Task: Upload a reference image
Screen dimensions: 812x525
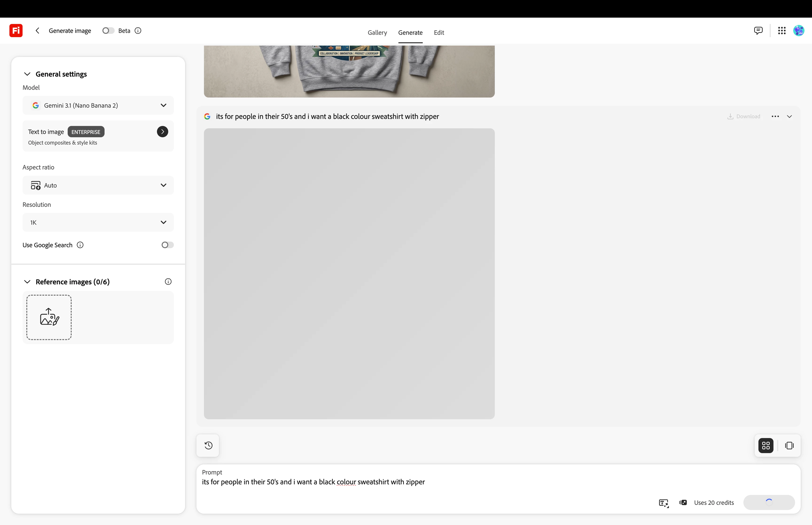Action: 49,317
